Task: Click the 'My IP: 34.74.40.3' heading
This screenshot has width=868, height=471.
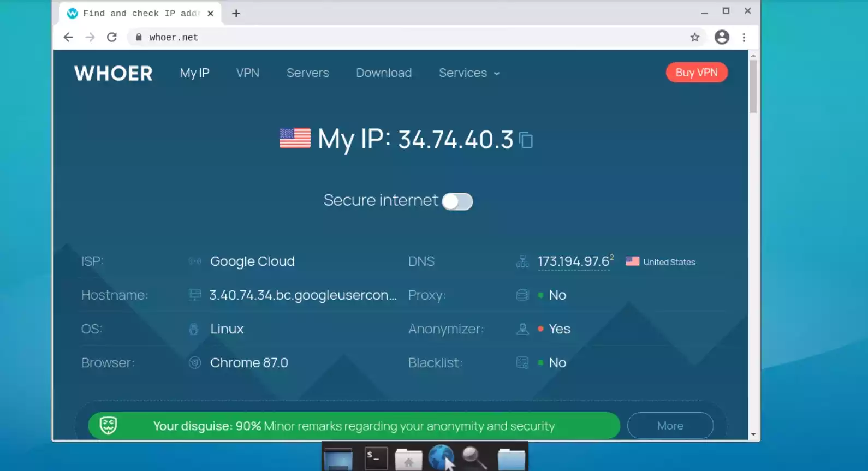Action: [415, 140]
